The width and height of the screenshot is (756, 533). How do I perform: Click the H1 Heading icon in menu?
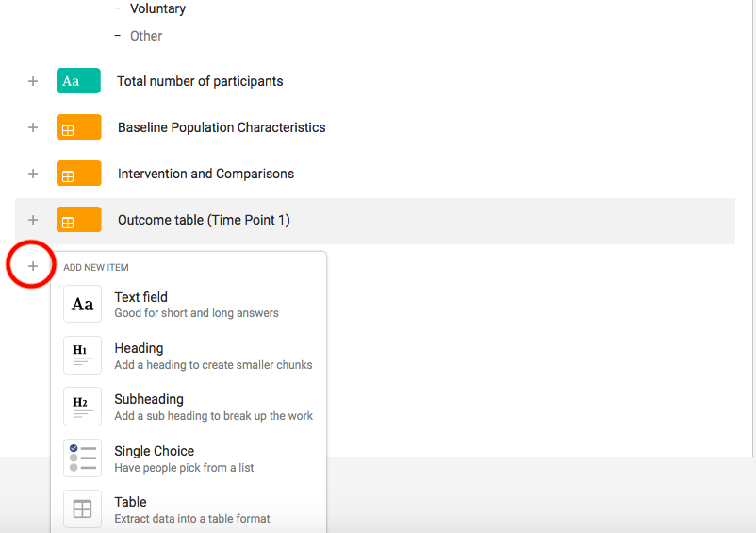tap(83, 356)
